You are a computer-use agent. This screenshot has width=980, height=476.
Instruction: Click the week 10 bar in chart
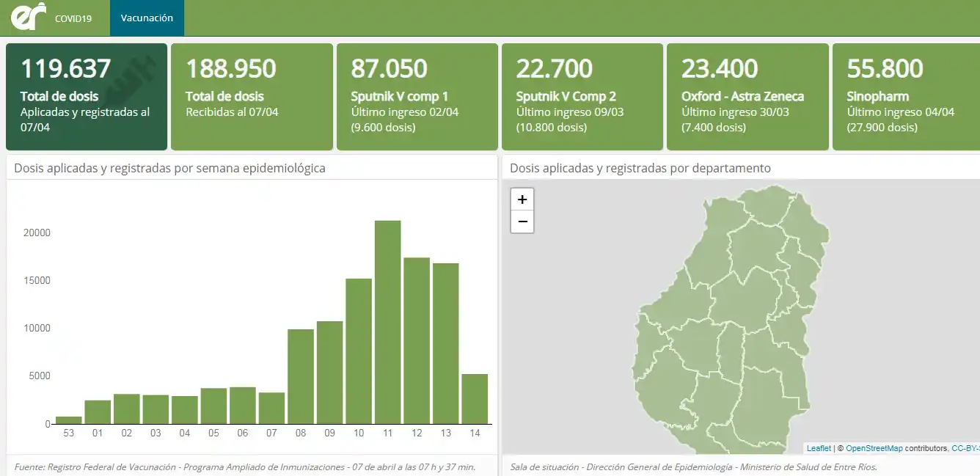pyautogui.click(x=359, y=351)
